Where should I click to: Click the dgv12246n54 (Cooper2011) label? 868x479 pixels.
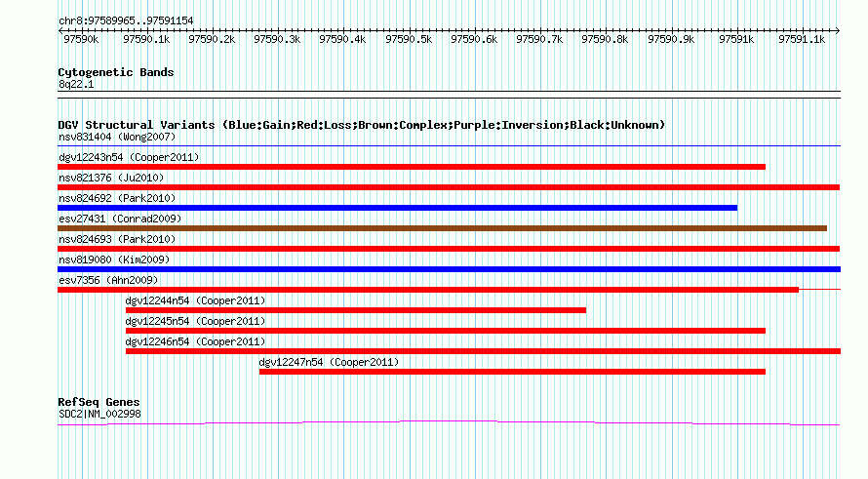coord(195,341)
